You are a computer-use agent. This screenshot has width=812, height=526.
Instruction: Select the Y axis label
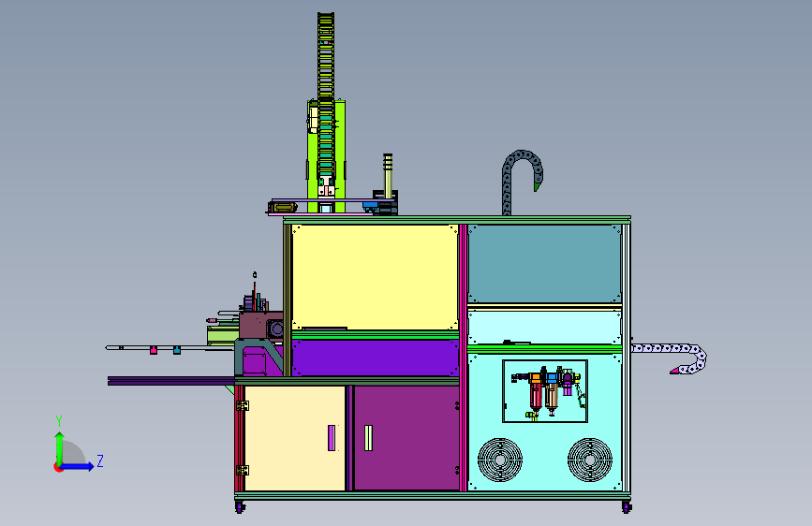[59, 420]
